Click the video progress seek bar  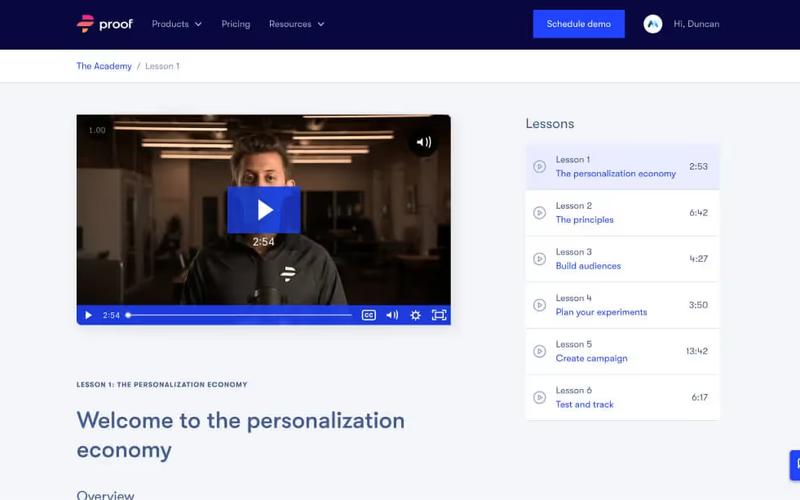(x=239, y=315)
